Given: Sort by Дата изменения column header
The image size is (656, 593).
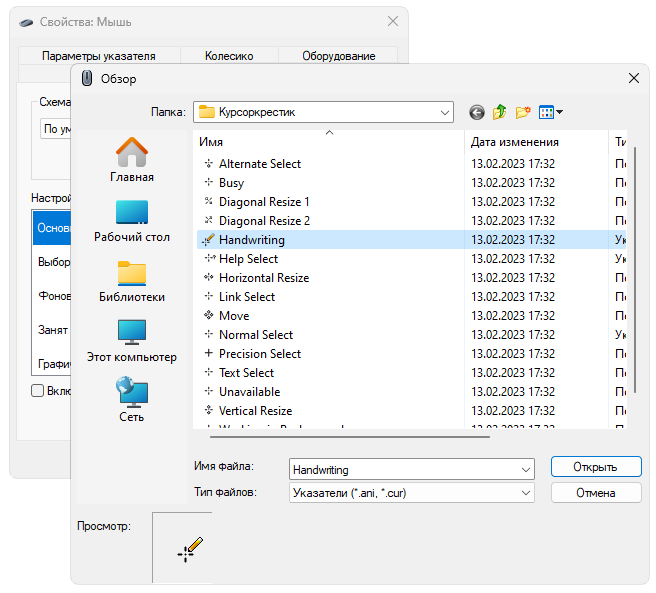Looking at the screenshot, I should coord(536,142).
